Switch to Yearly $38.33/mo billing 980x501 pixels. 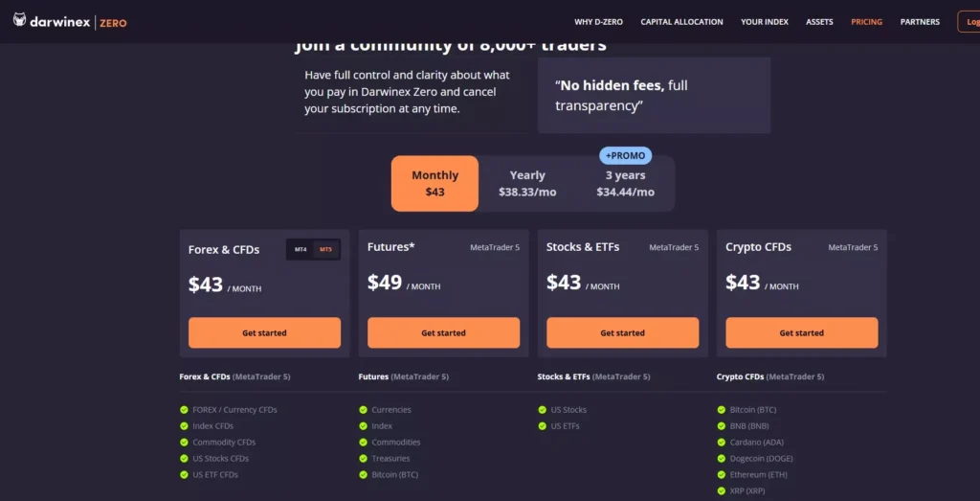point(527,183)
